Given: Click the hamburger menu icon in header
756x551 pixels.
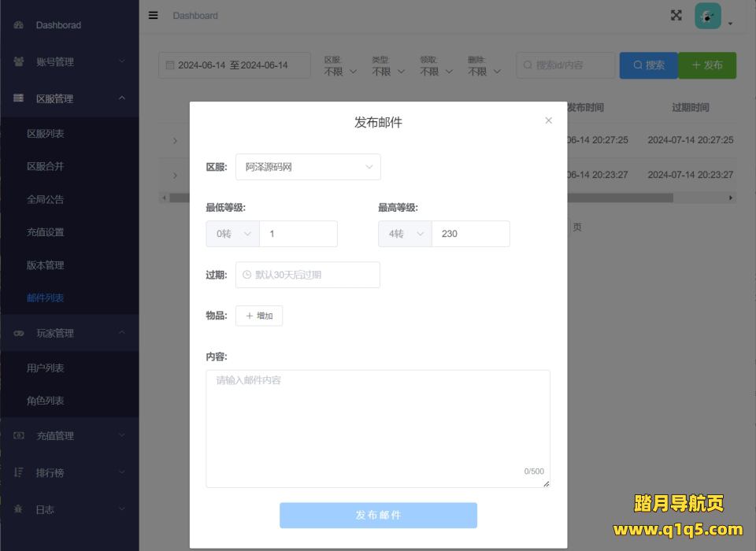Looking at the screenshot, I should point(153,15).
